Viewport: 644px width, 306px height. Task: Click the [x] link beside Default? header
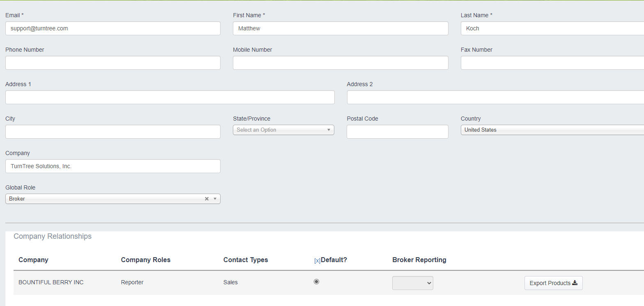pos(317,260)
